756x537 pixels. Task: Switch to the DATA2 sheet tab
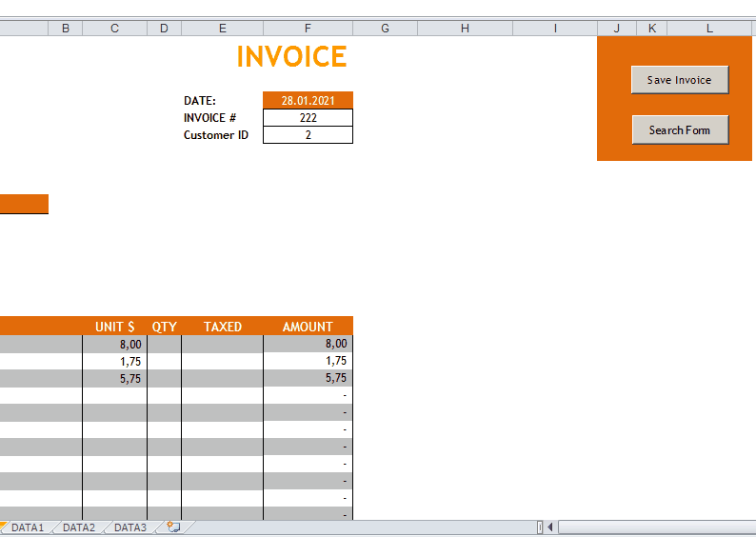(x=79, y=527)
